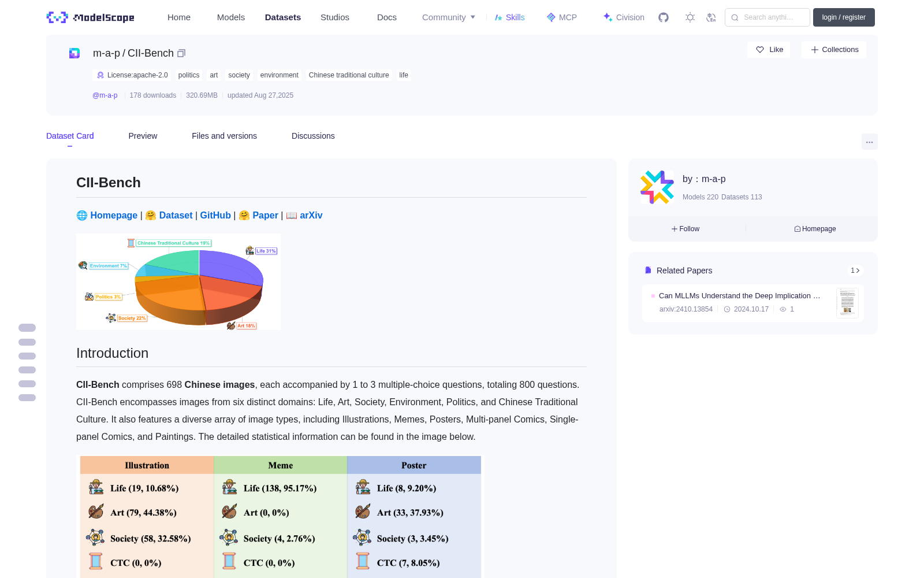Click the 'Models 220' count

click(701, 197)
